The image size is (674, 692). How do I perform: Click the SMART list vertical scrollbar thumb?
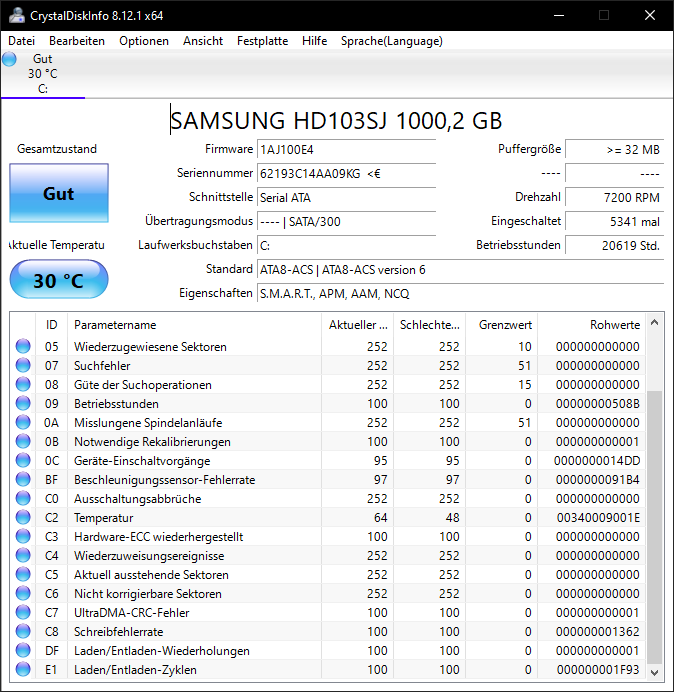coord(655,527)
